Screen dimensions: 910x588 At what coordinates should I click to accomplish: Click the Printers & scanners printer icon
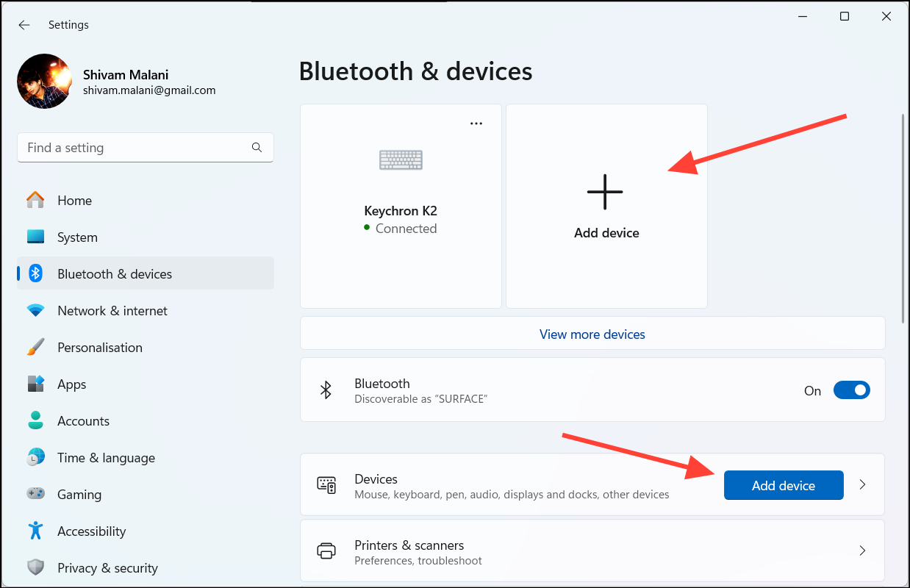326,551
